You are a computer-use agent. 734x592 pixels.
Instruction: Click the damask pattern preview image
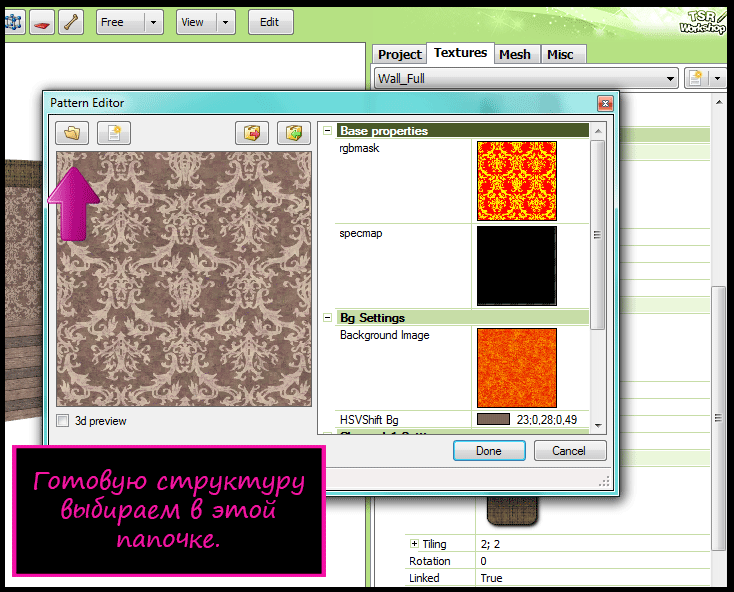(184, 279)
